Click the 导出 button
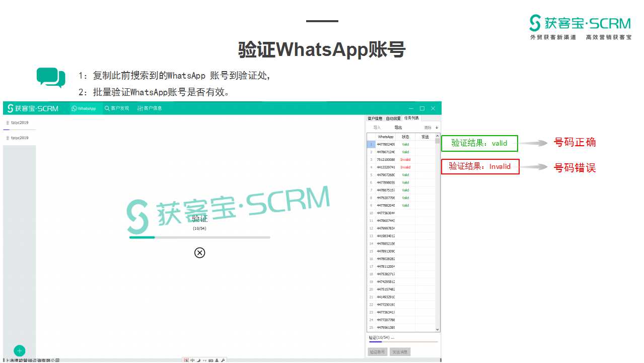This screenshot has height=363, width=644. pos(398,128)
